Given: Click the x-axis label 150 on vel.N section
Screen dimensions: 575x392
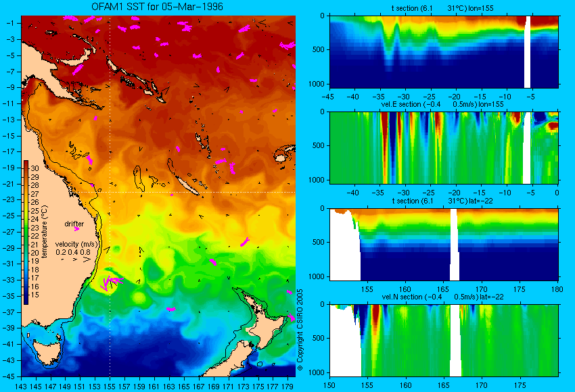Looking at the screenshot, I should point(329,385).
